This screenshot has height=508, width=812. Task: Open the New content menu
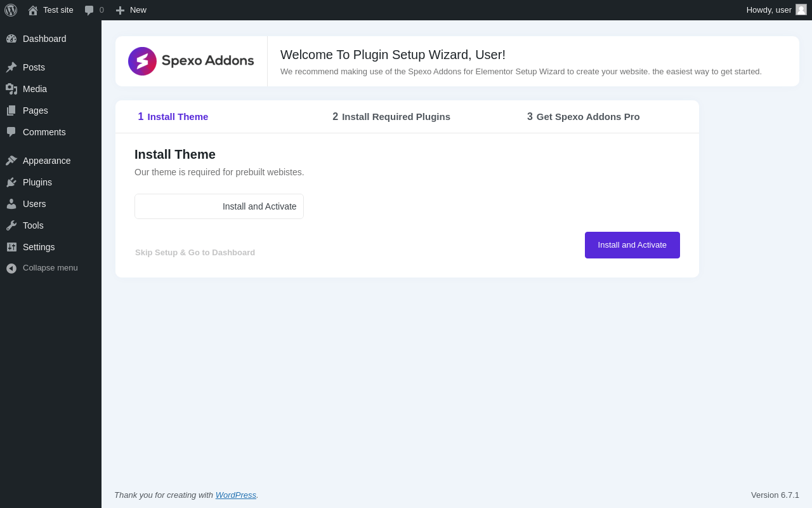[131, 10]
